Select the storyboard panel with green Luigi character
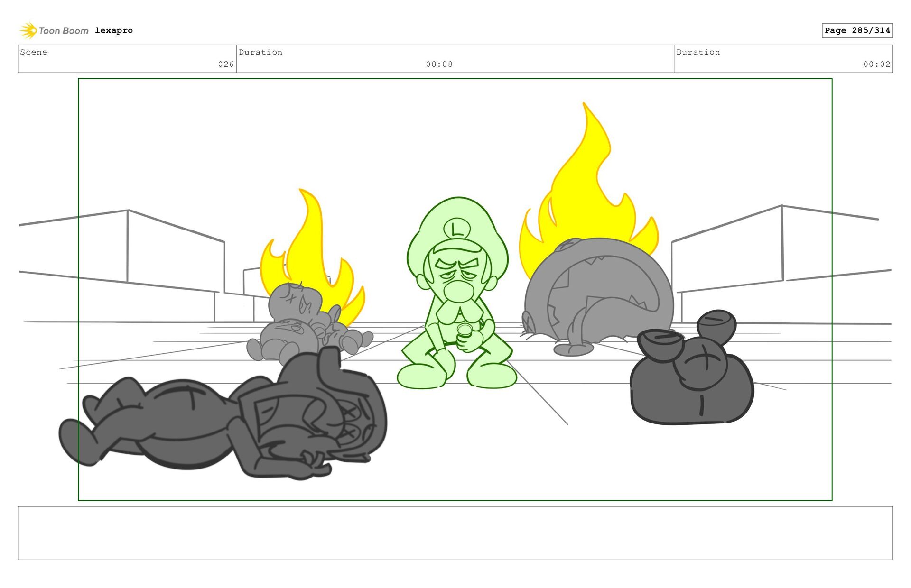The image size is (911, 588). pyautogui.click(x=455, y=289)
